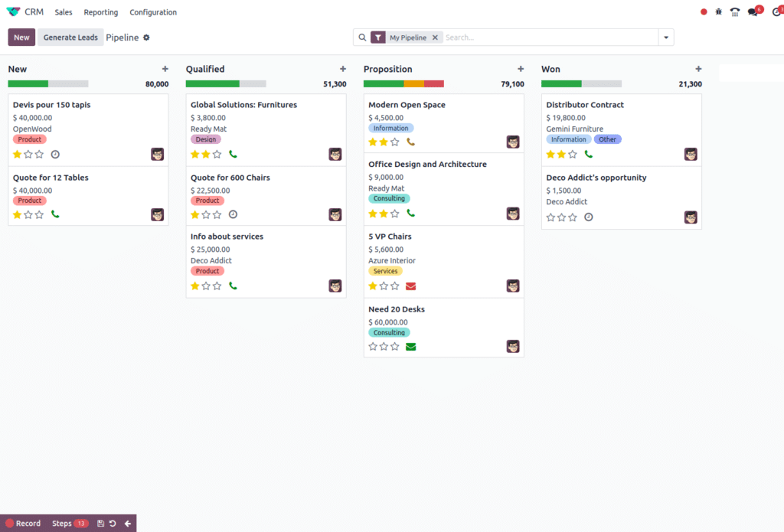Screen dimensions: 784x532
Task: Set third star on Global Solutions: Furnitures
Action: 217,154
